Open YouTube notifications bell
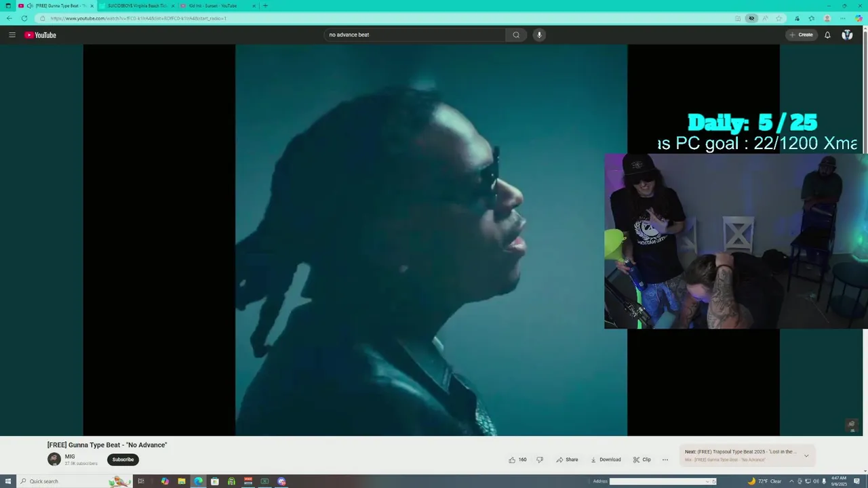 pos(827,35)
